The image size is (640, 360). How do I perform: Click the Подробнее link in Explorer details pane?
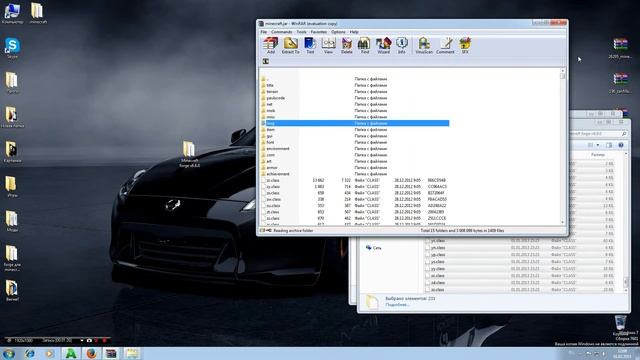[397, 305]
